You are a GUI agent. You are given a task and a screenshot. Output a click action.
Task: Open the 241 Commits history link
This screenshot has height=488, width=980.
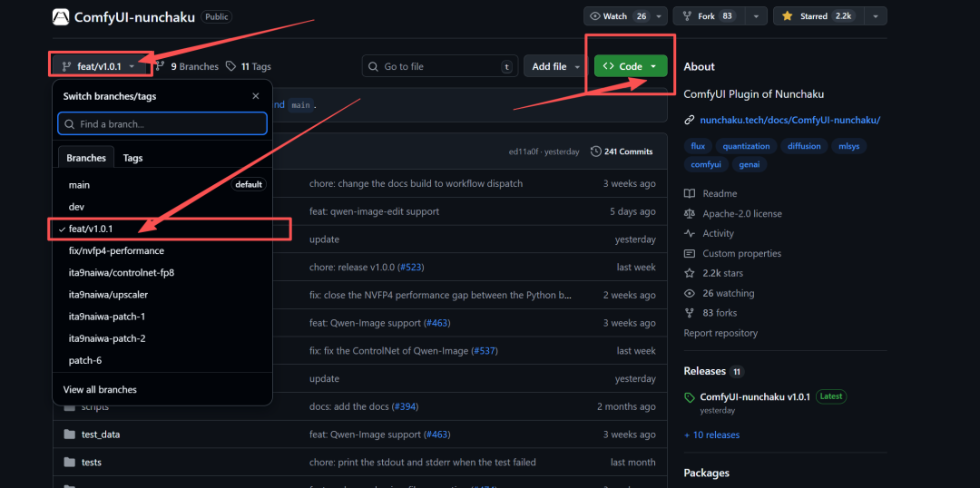point(622,151)
